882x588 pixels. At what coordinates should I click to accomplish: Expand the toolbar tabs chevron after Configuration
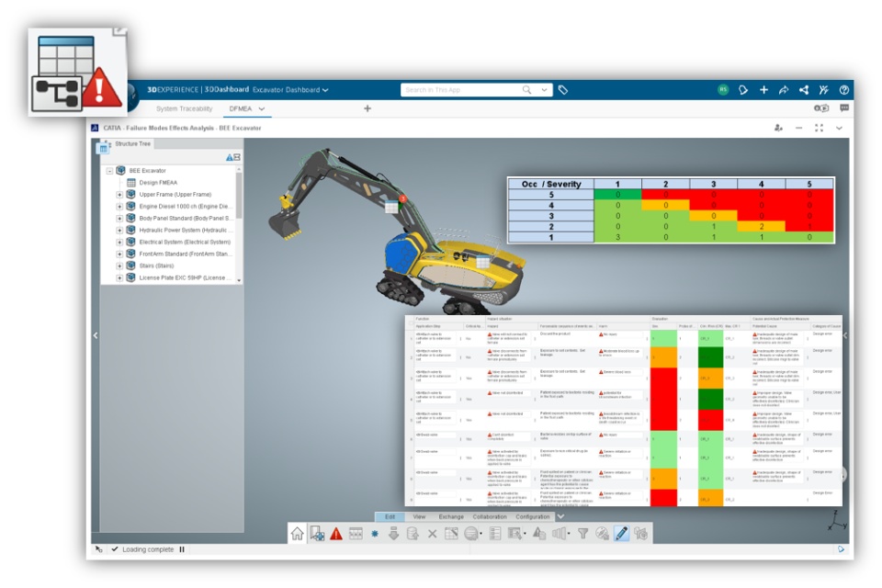pyautogui.click(x=560, y=516)
